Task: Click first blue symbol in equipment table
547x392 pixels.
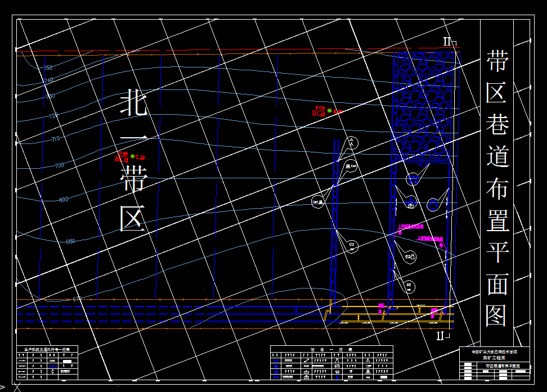Action: click(276, 361)
